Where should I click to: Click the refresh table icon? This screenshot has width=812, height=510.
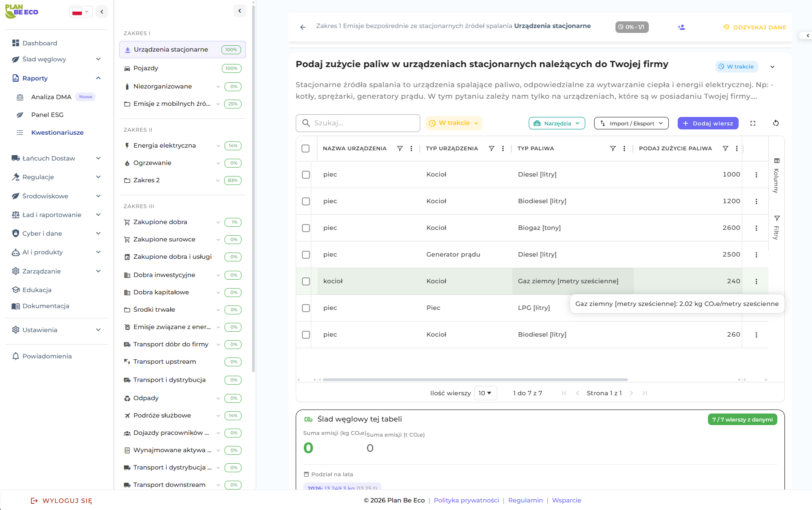coord(776,123)
